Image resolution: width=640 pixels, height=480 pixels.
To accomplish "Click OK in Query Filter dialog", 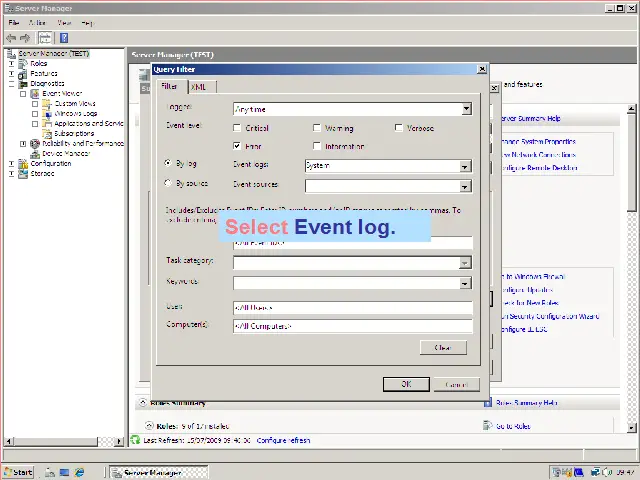I will coord(406,384).
